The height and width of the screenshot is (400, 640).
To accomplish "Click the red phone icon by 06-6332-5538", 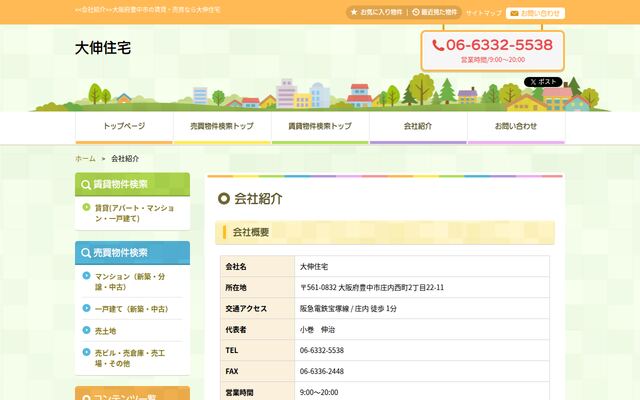I will [x=438, y=45].
